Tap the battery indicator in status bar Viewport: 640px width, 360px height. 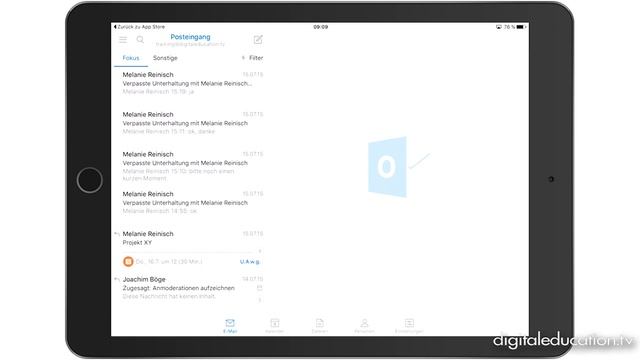coord(521,27)
